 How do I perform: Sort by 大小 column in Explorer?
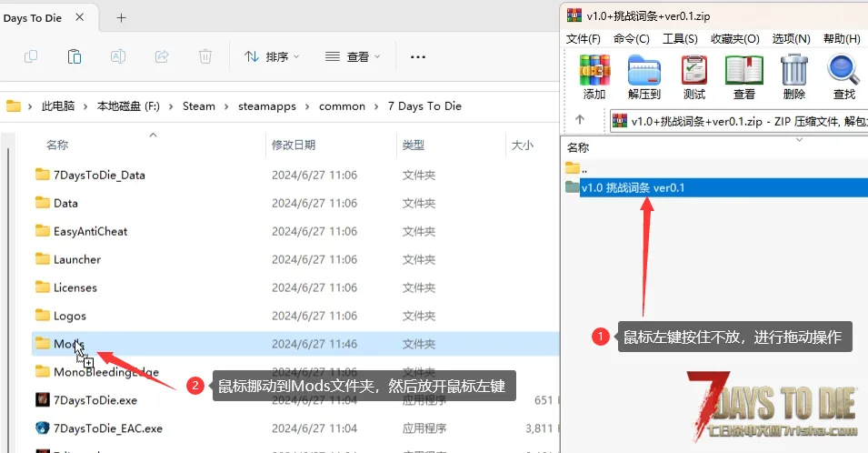pos(522,146)
